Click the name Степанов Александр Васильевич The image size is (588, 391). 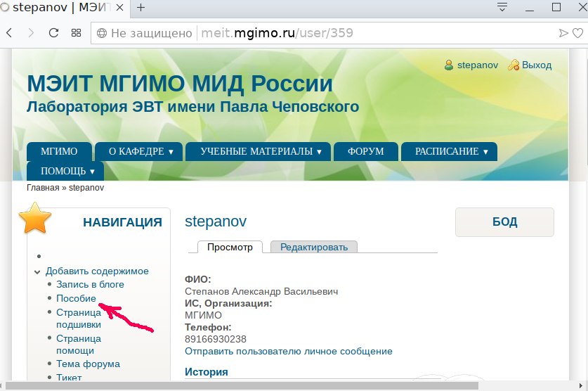coord(261,292)
